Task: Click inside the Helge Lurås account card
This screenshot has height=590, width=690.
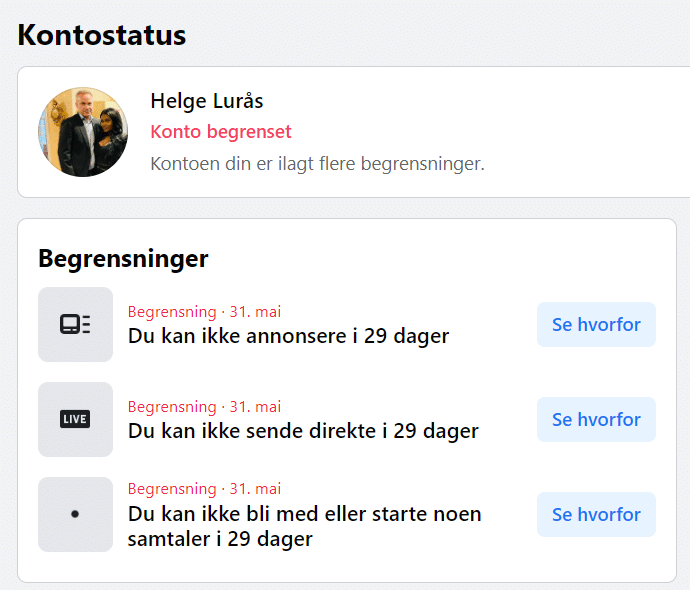Action: click(x=354, y=132)
